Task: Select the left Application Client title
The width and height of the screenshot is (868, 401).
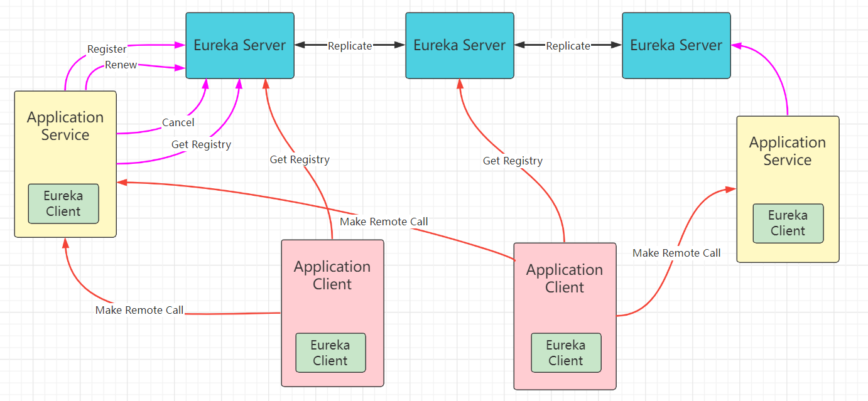Action: click(332, 275)
